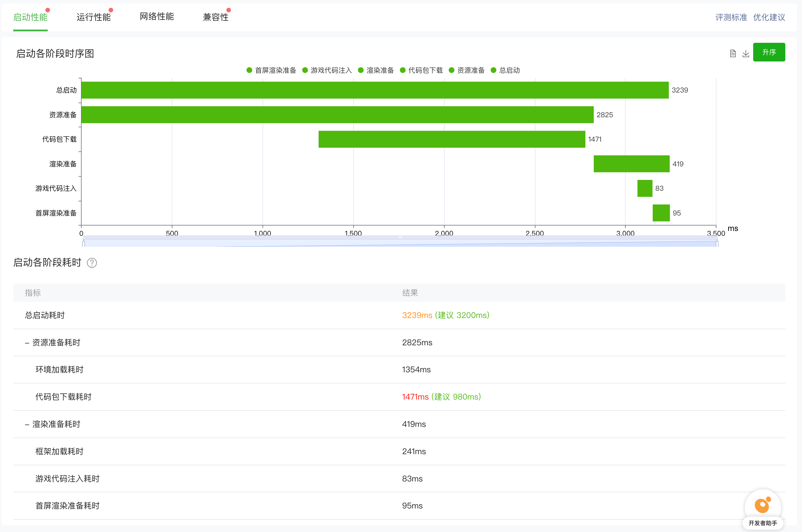
Task: Click the 241ms result value
Action: [414, 452]
